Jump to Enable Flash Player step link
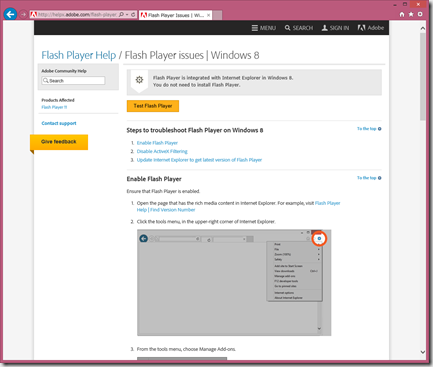Image resolution: width=433 pixels, height=367 pixels. pos(157,143)
